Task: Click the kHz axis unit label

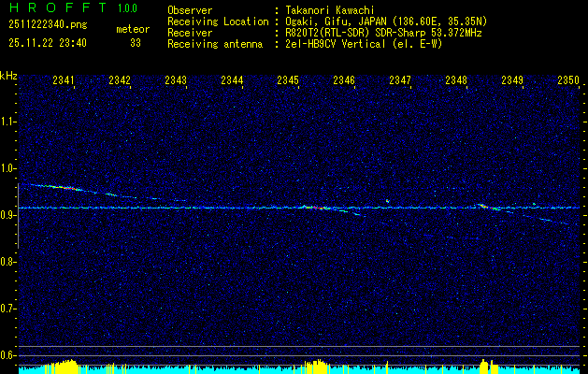Action: point(9,76)
